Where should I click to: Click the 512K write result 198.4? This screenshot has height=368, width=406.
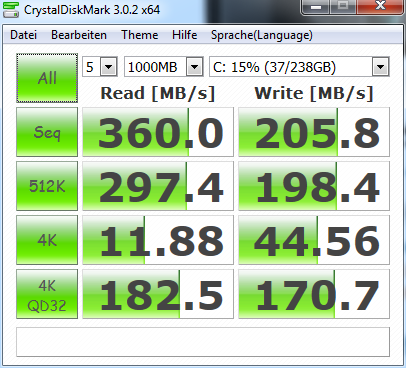coord(314,186)
